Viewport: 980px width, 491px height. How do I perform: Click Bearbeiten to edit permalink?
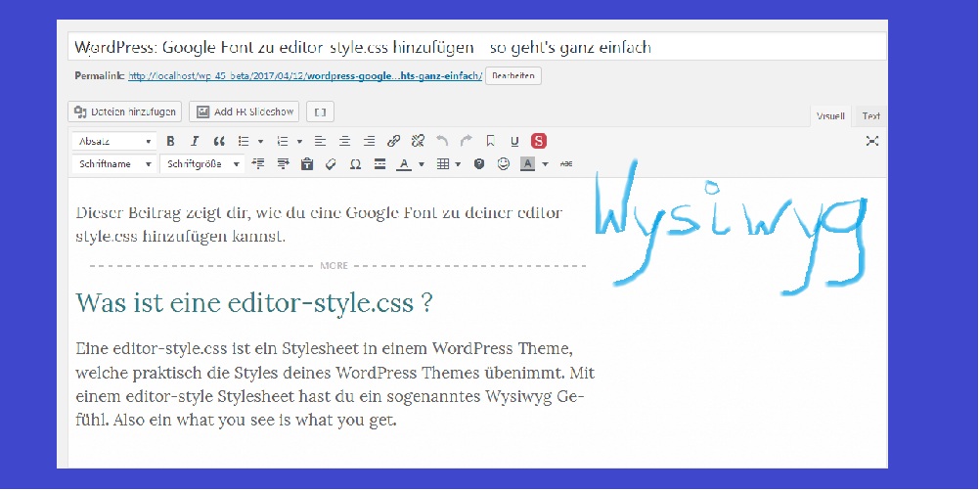tap(513, 75)
